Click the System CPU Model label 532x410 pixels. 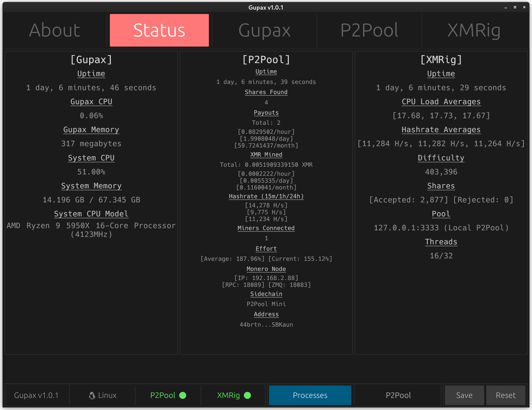(91, 214)
